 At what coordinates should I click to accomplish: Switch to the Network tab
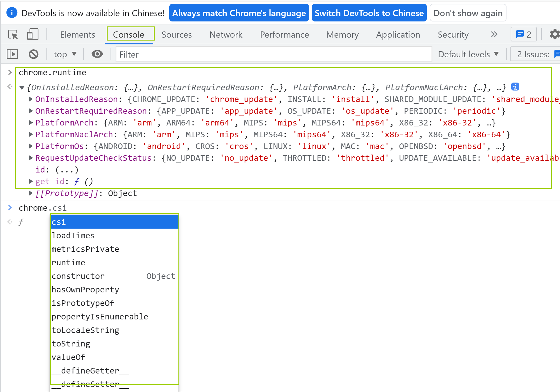click(226, 34)
